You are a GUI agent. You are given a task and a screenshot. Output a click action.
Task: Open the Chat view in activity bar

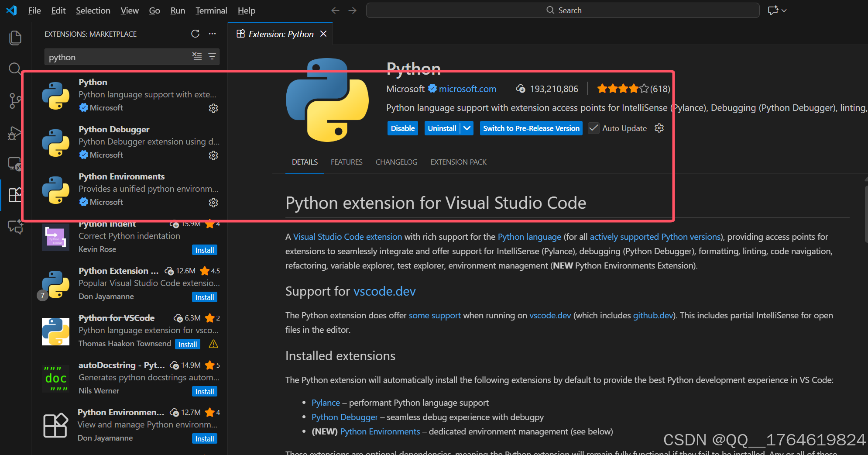[x=15, y=227]
